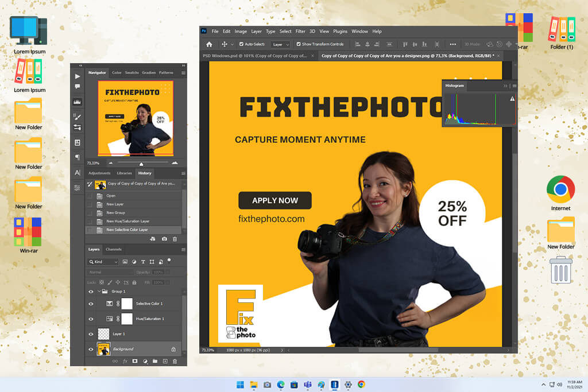Open the Properties sliders icon in side strip
This screenshot has height=392, width=588.
click(78, 188)
